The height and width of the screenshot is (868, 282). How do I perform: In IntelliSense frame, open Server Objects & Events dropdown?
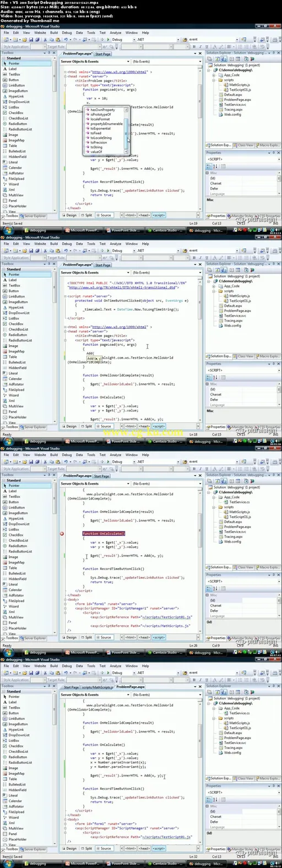click(95, 62)
